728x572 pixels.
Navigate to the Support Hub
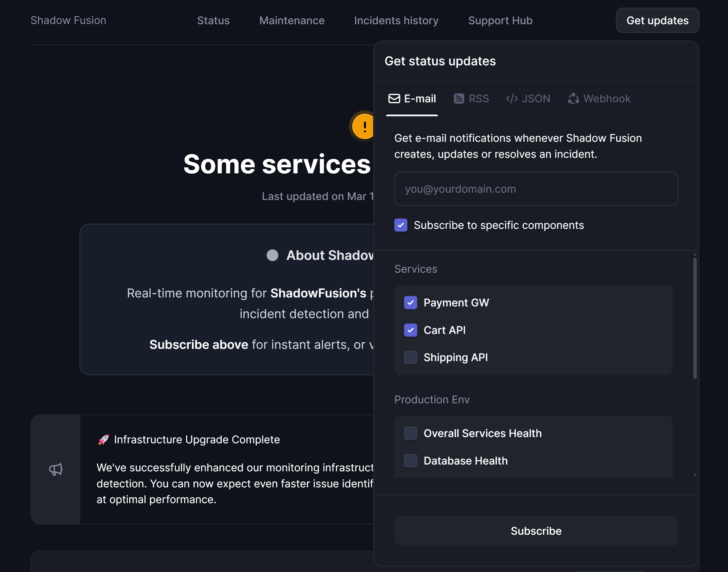[500, 20]
